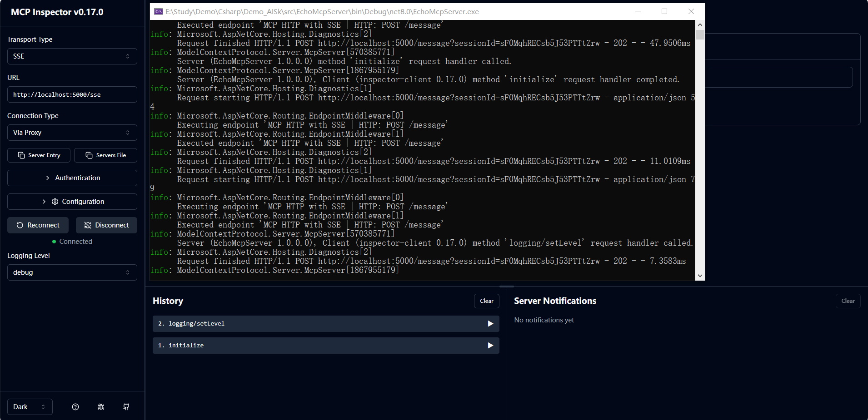This screenshot has width=868, height=420.
Task: Open the Dark theme selector
Action: pos(30,407)
